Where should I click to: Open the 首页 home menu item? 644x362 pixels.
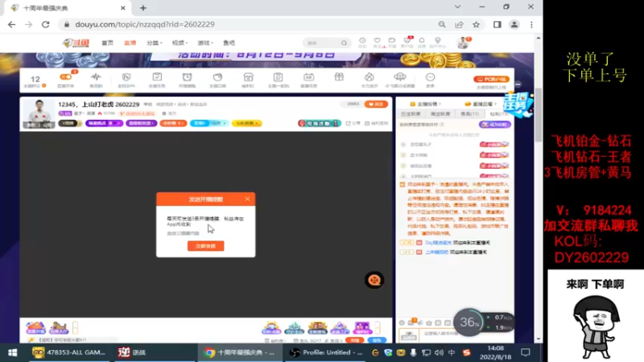(x=107, y=43)
